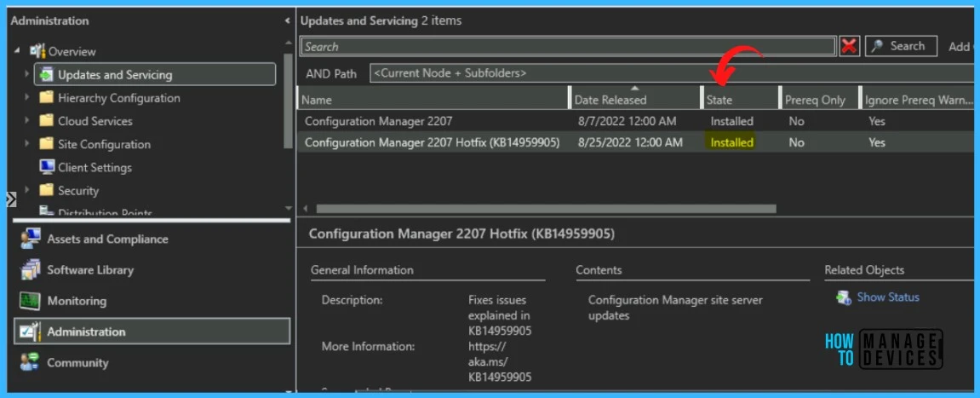
Task: Click the Monitoring workspace icon
Action: pos(30,301)
